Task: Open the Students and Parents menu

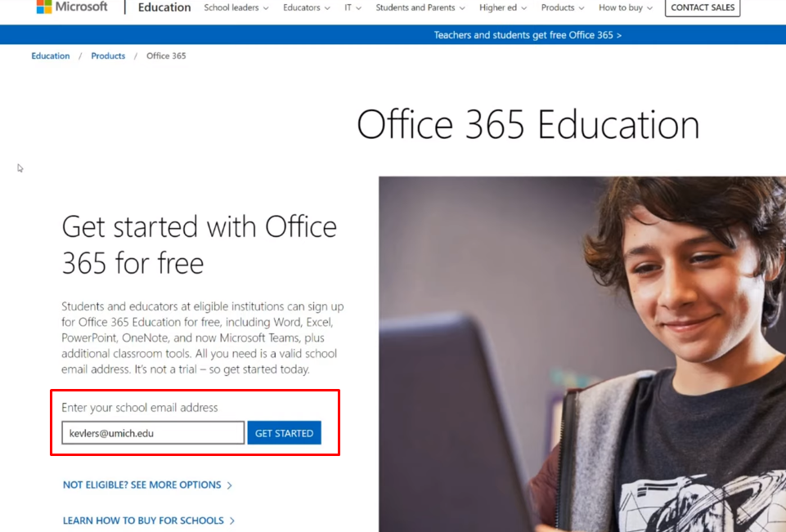Action: (x=420, y=7)
